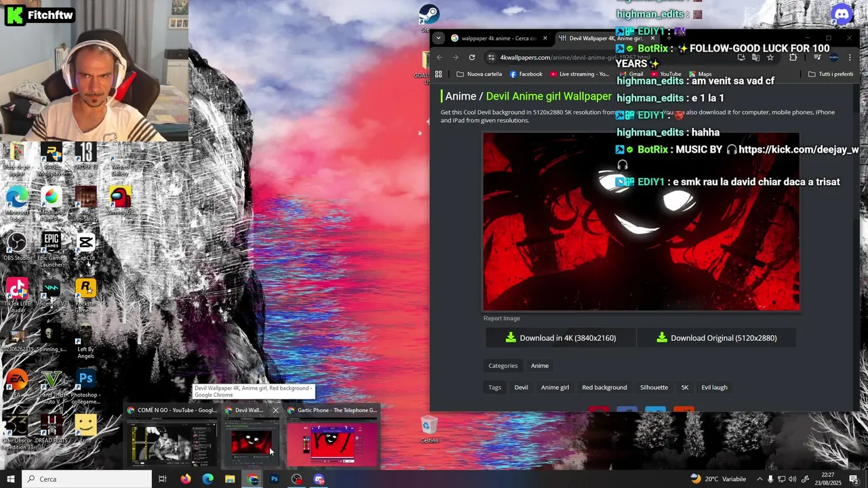Switch to COME N GO YouTube preview
868x488 pixels.
pyautogui.click(x=172, y=436)
